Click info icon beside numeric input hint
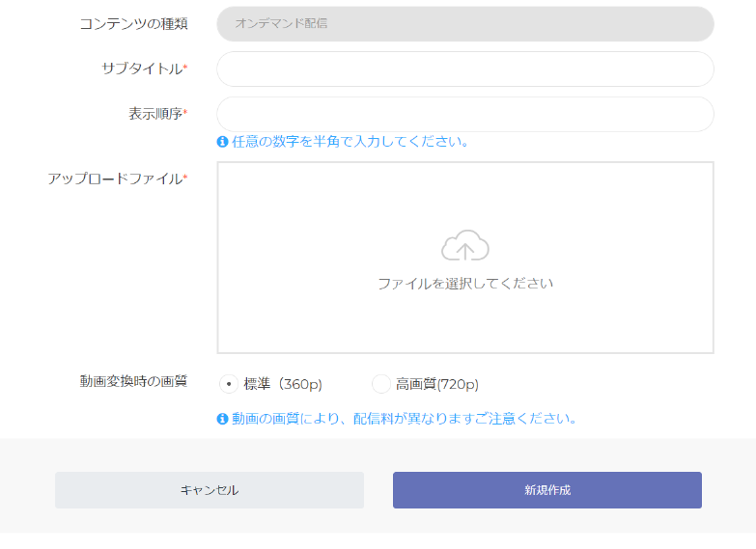The image size is (756, 549). coord(222,142)
